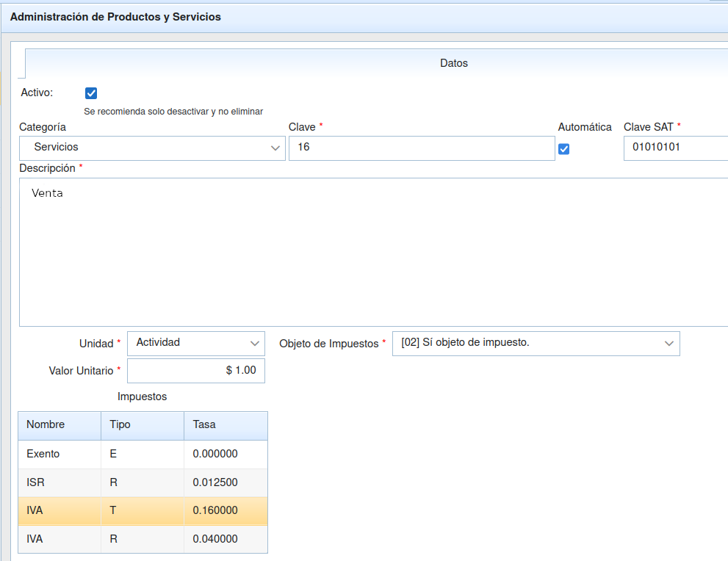The height and width of the screenshot is (561, 728).
Task: Uncheck the Activo checkbox
Action: [x=91, y=93]
